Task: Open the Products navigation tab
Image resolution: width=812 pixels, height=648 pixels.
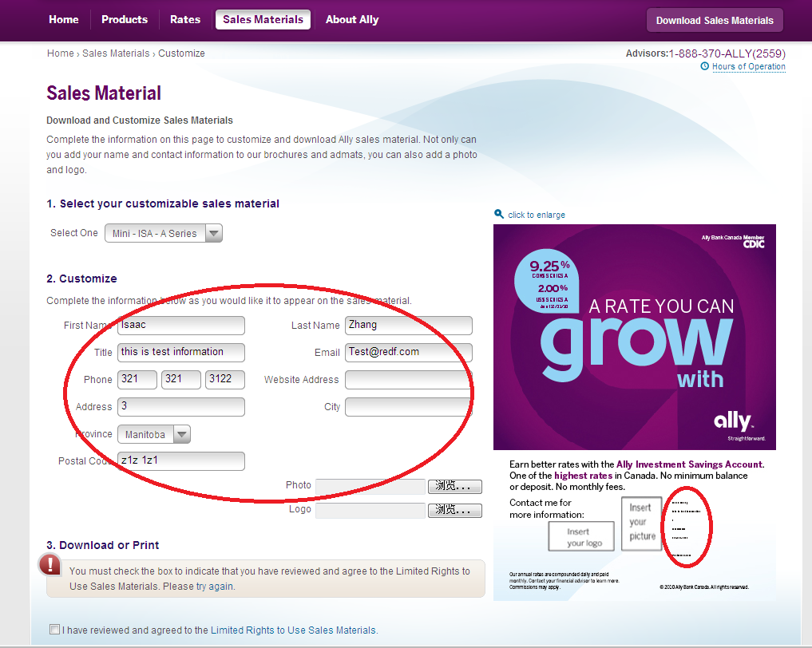Action: [125, 20]
